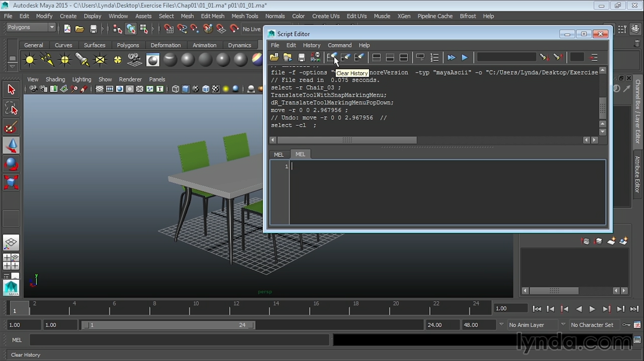Click the spotlight icon on the shelf
The image size is (644, 361).
click(x=82, y=60)
